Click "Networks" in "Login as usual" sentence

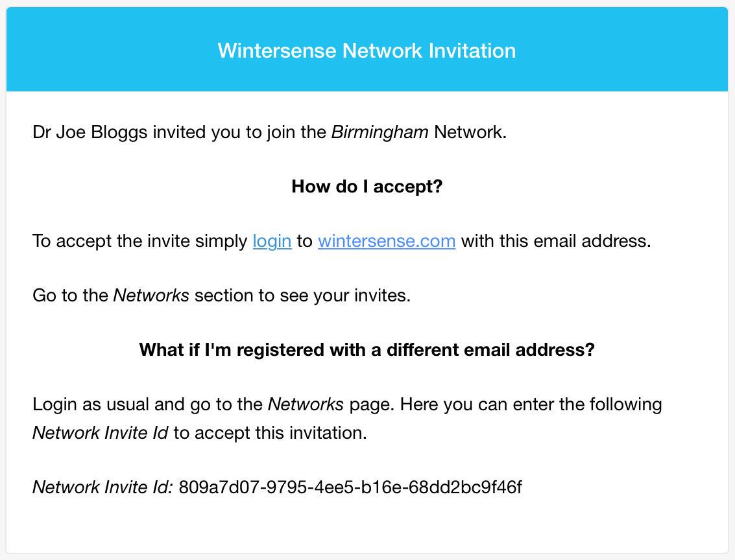point(306,404)
